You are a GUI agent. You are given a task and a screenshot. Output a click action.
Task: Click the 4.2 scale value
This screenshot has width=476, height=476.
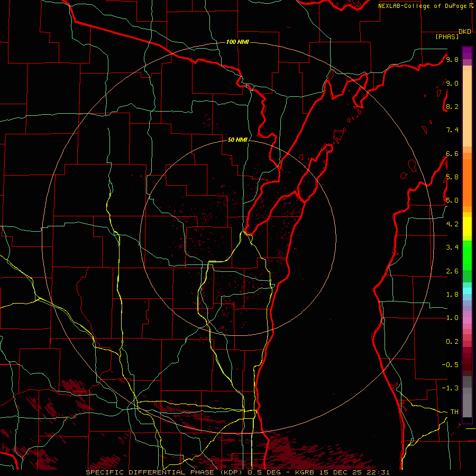452,224
